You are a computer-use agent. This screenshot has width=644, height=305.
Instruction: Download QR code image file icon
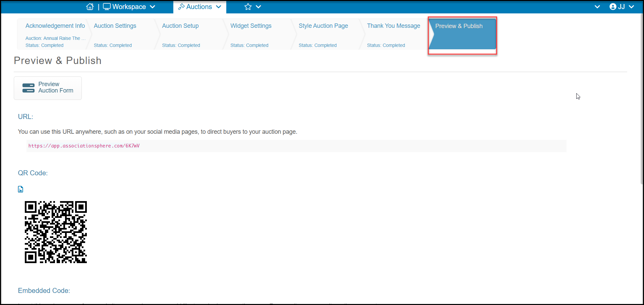click(x=20, y=189)
